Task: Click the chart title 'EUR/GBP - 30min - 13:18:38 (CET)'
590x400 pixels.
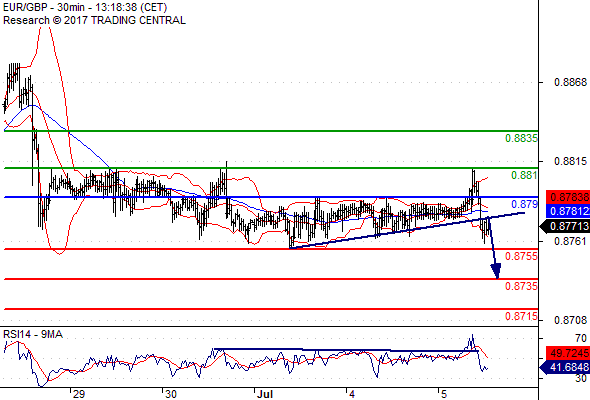Action: pos(85,7)
